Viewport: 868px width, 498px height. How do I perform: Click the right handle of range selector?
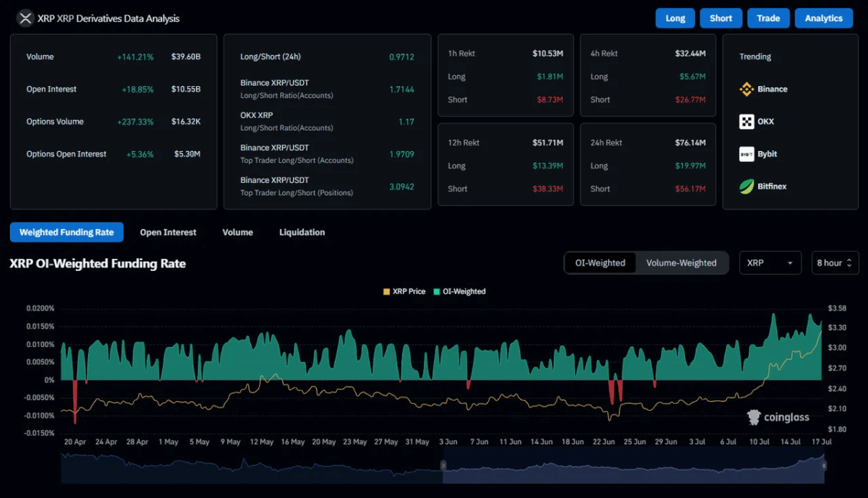click(x=825, y=466)
